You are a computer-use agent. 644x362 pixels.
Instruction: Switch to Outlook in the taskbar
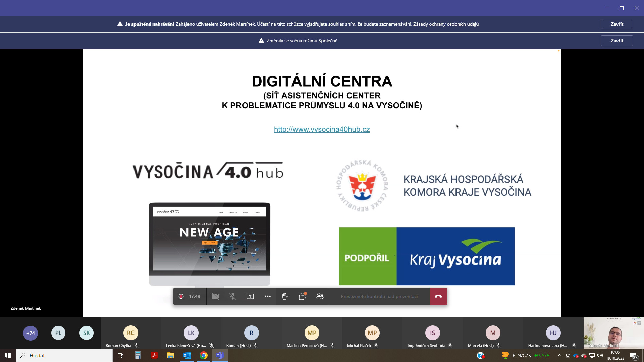coord(187,355)
